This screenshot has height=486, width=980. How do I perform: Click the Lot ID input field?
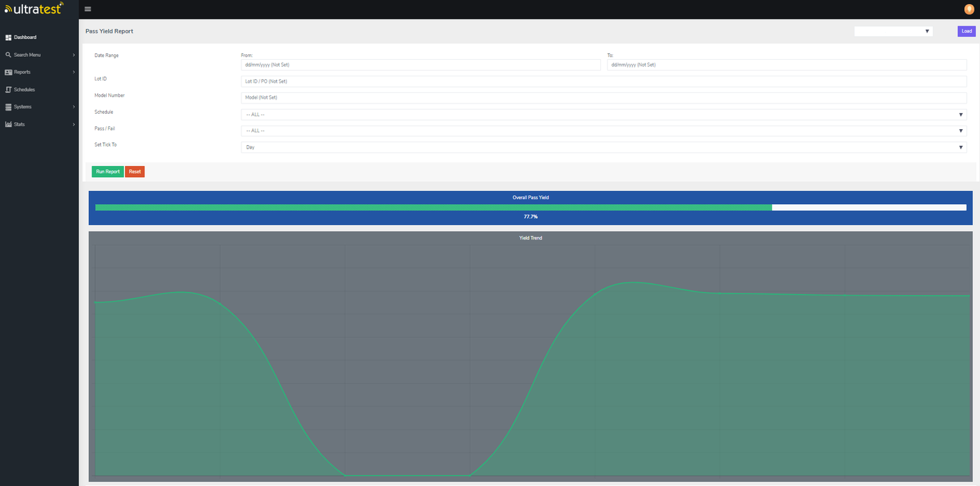click(603, 81)
